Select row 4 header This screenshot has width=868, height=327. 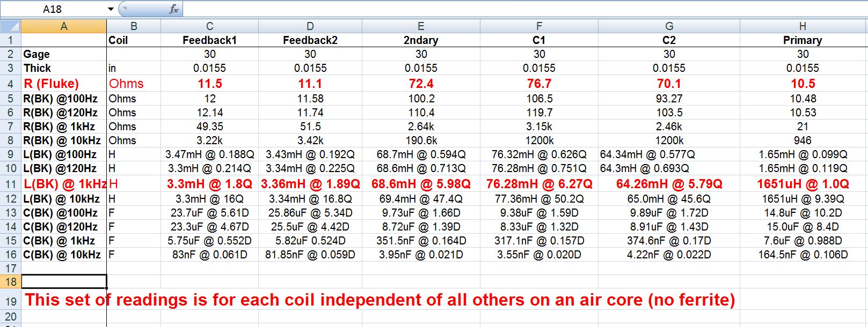click(x=11, y=84)
